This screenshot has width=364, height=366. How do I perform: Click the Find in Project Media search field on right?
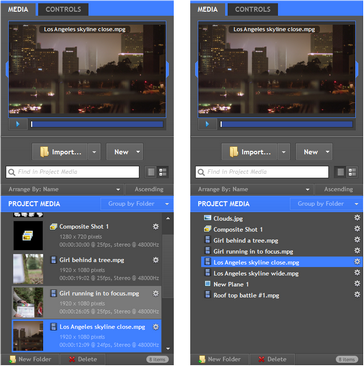tap(262, 172)
